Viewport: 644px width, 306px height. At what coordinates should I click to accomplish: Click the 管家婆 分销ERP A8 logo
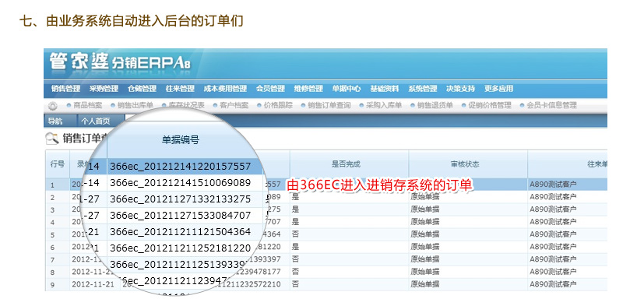click(x=120, y=62)
